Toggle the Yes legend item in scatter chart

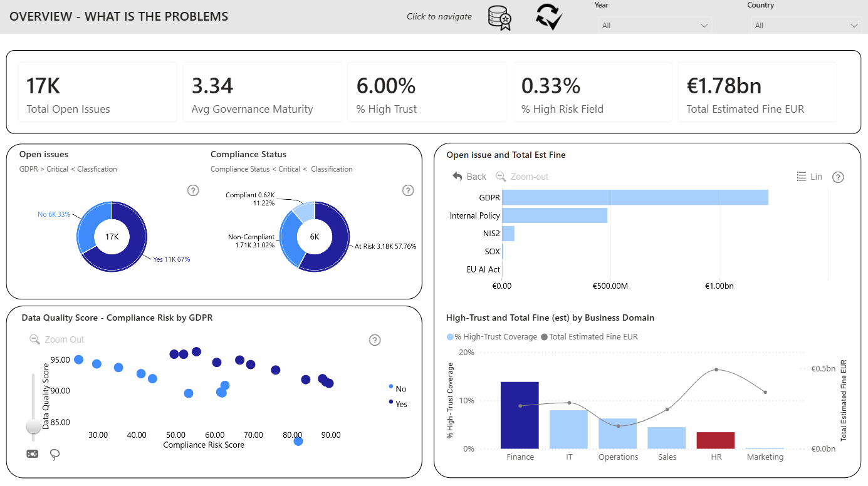pos(397,404)
